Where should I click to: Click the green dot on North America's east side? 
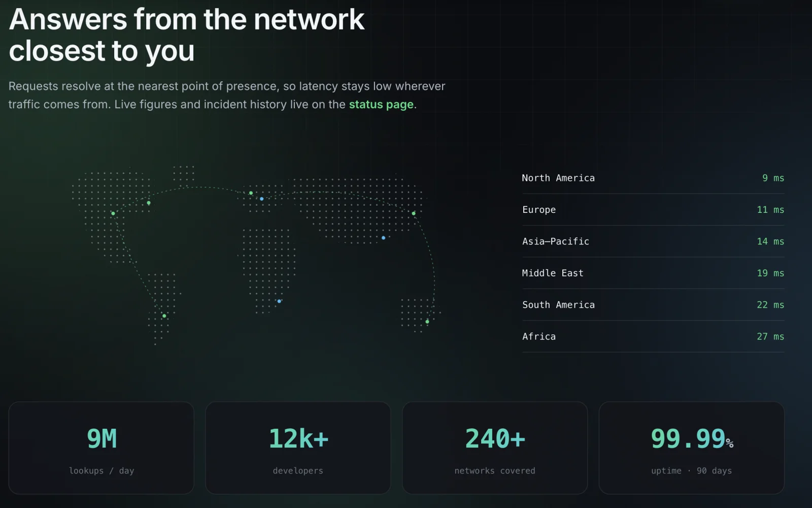149,203
